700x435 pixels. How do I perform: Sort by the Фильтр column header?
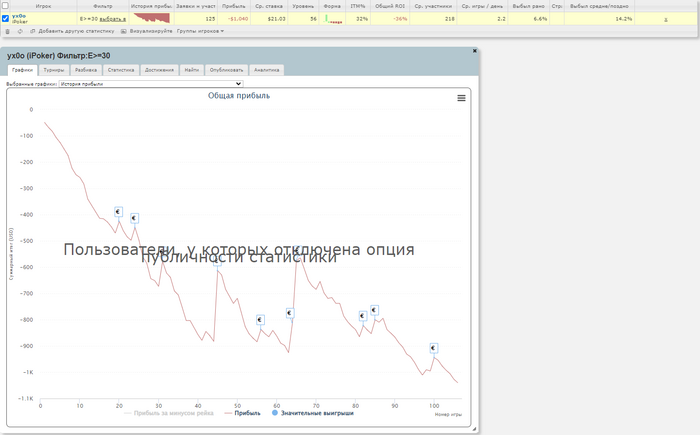pyautogui.click(x=103, y=6)
